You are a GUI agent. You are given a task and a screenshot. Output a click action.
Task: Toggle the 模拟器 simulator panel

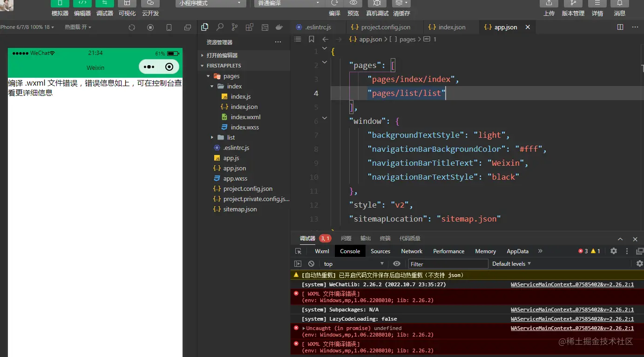click(x=60, y=3)
